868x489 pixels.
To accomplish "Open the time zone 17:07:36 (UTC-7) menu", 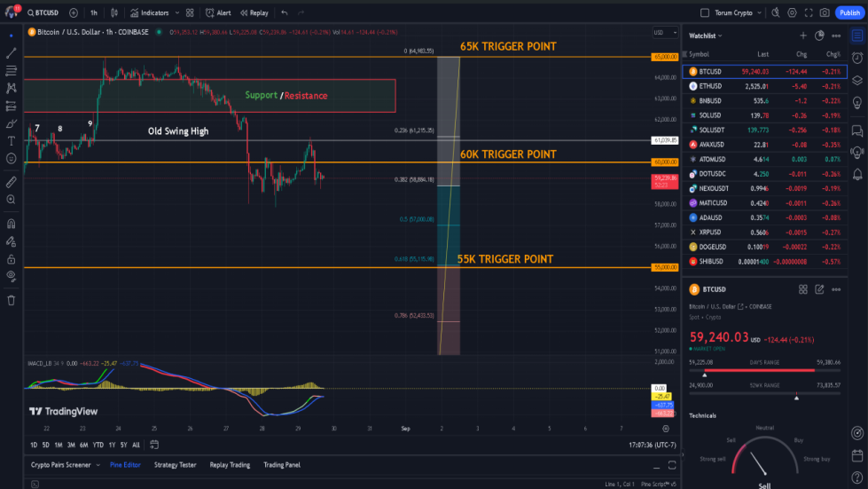I will tap(652, 445).
